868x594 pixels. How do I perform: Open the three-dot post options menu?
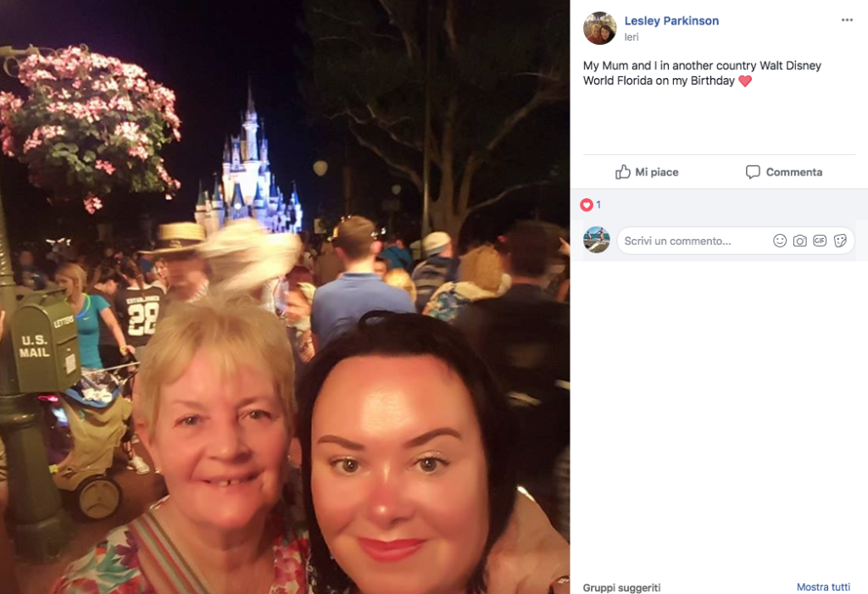tap(847, 20)
